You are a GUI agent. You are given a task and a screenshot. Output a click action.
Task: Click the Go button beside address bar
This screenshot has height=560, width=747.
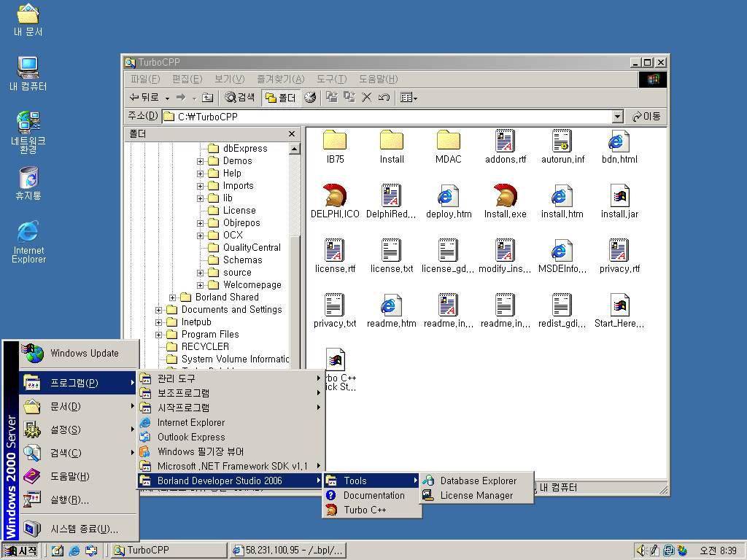(647, 117)
